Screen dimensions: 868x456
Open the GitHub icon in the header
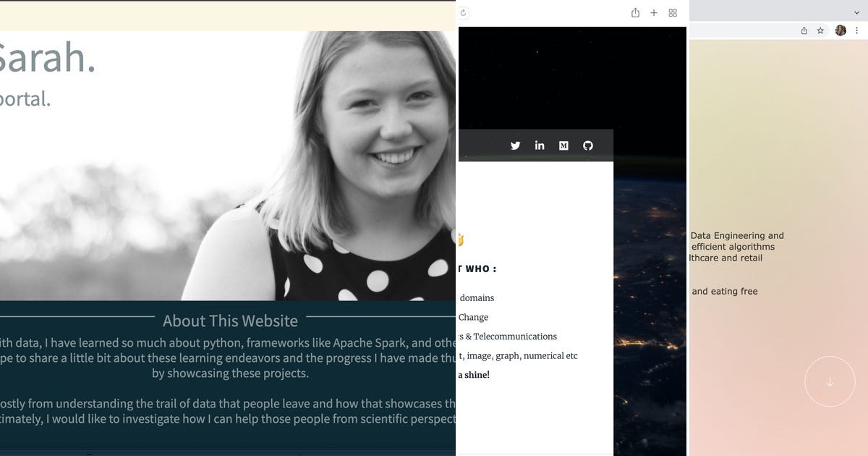point(587,145)
